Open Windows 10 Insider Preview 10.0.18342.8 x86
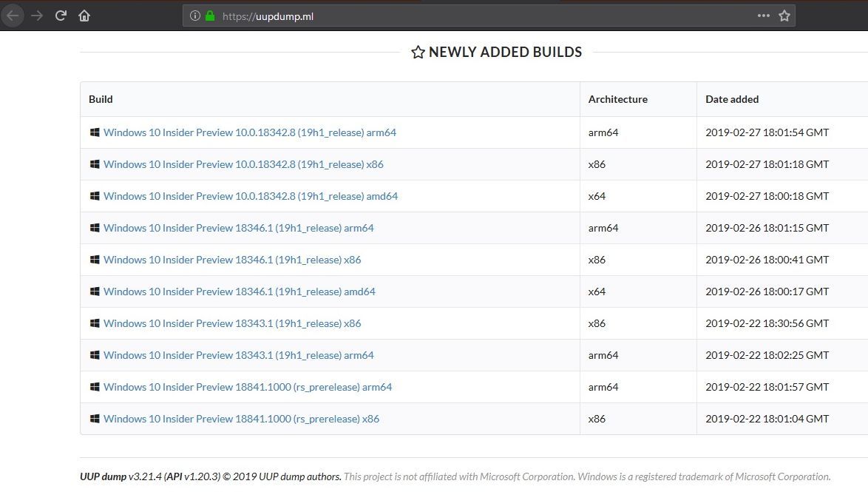868x492 pixels. tap(243, 164)
